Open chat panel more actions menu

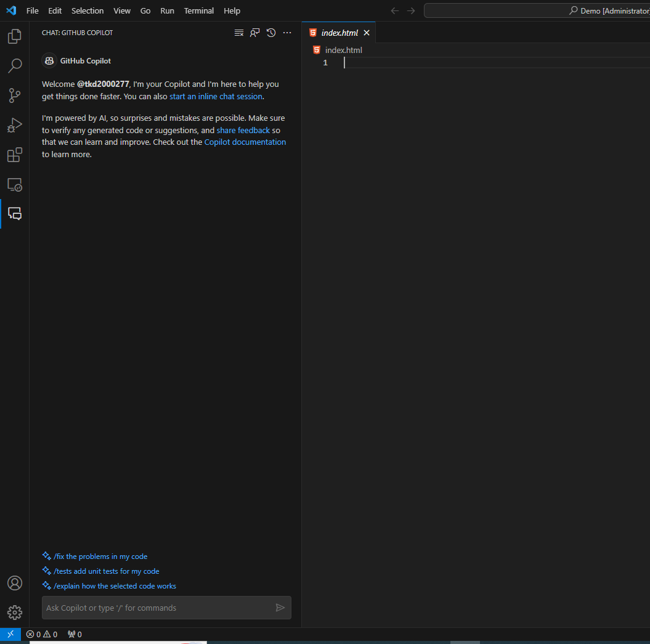tap(287, 33)
